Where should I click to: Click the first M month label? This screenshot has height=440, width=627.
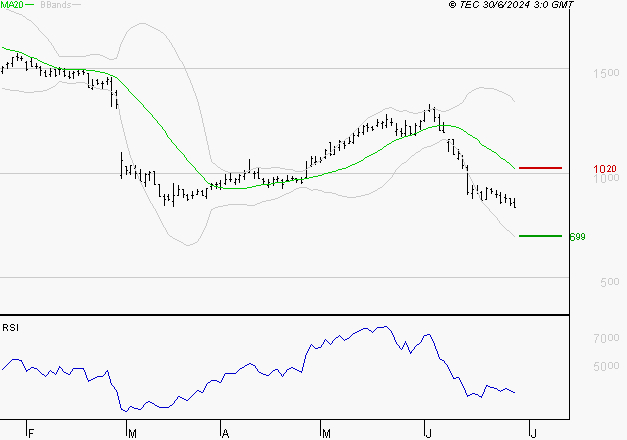(x=132, y=434)
